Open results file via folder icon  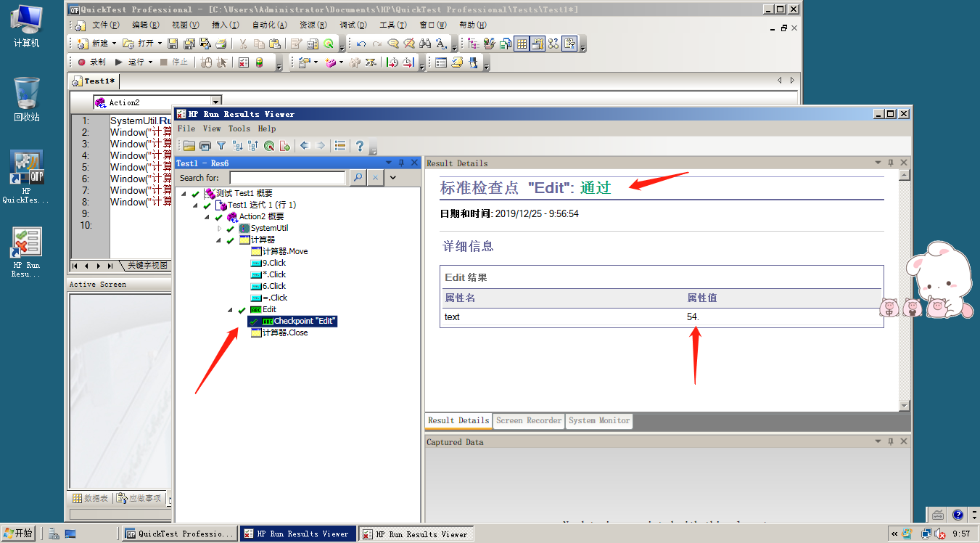tap(189, 145)
